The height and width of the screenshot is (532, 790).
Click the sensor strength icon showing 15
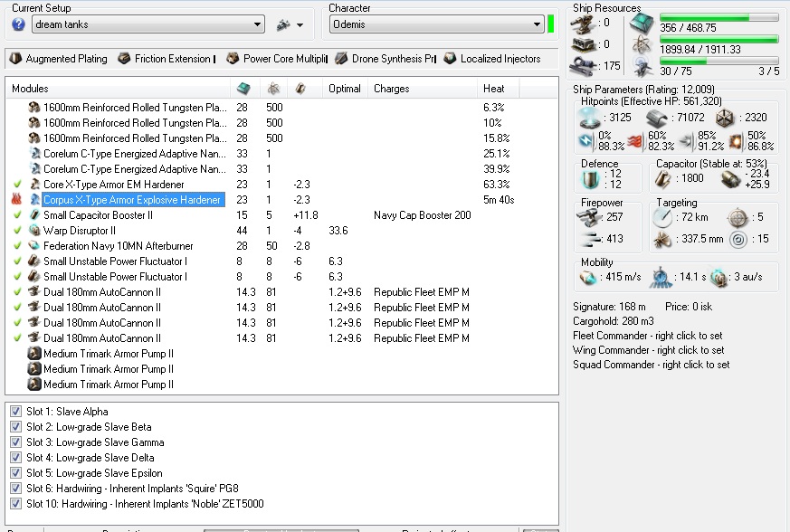point(738,239)
